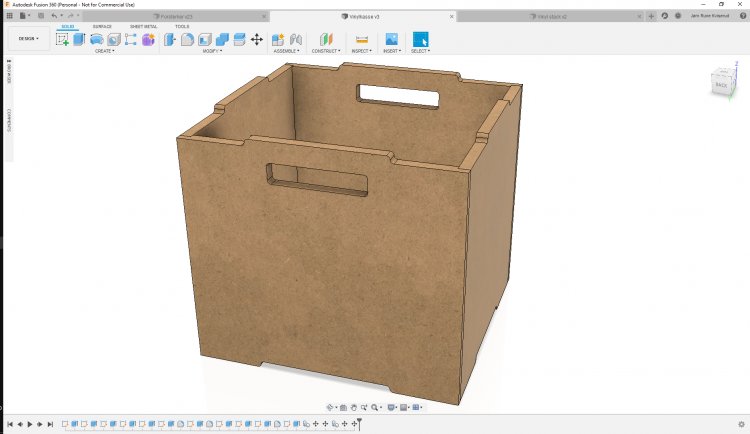The width and height of the screenshot is (750, 434).
Task: Expand the CONSTRUCT menu dropdown
Action: click(325, 51)
